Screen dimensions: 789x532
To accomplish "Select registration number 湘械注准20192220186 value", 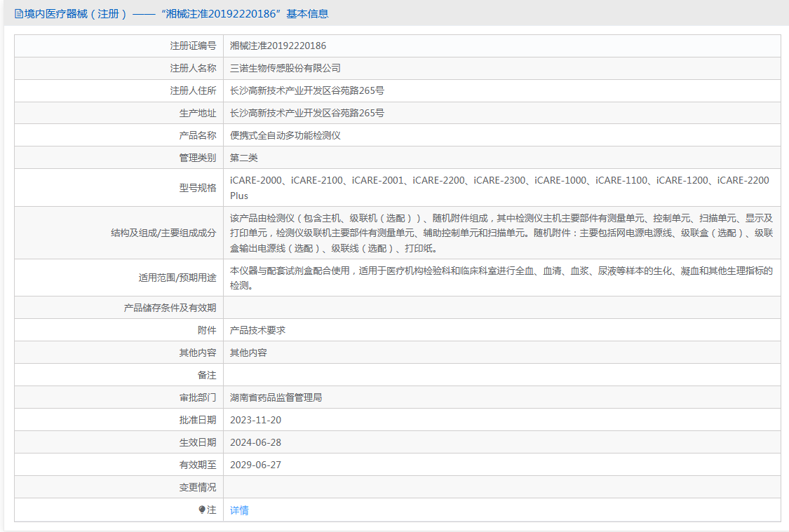I will point(278,46).
